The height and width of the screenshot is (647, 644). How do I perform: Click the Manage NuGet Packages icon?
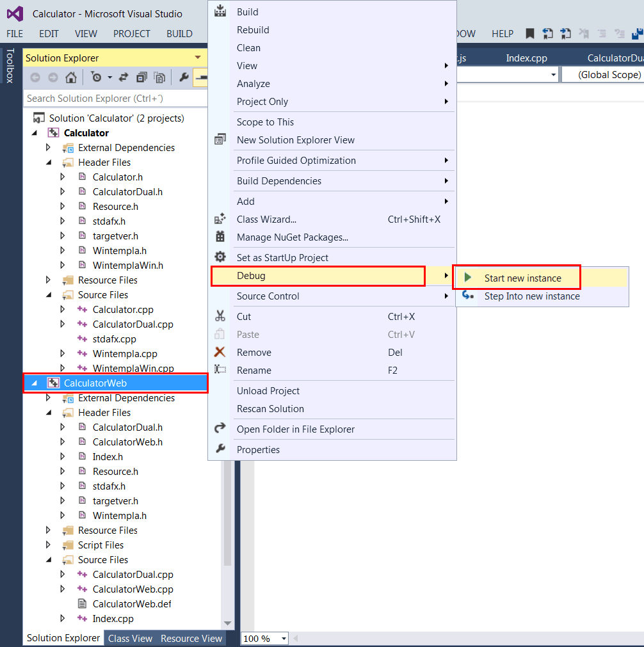click(220, 236)
